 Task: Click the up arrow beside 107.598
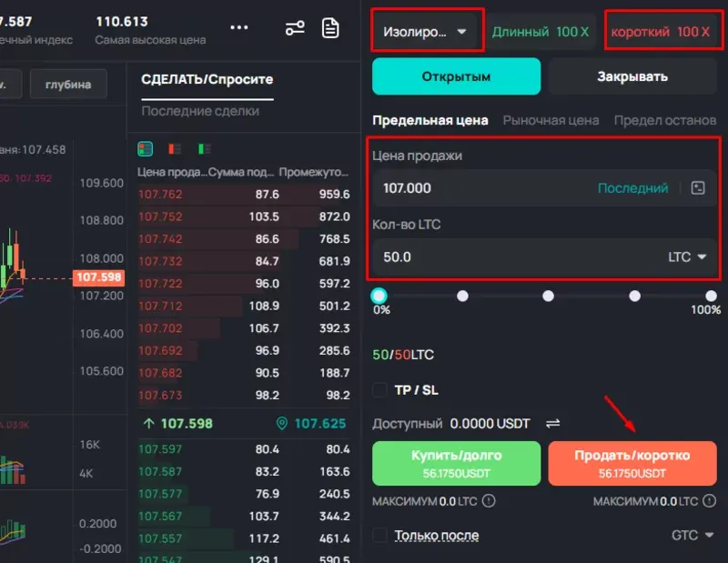148,423
